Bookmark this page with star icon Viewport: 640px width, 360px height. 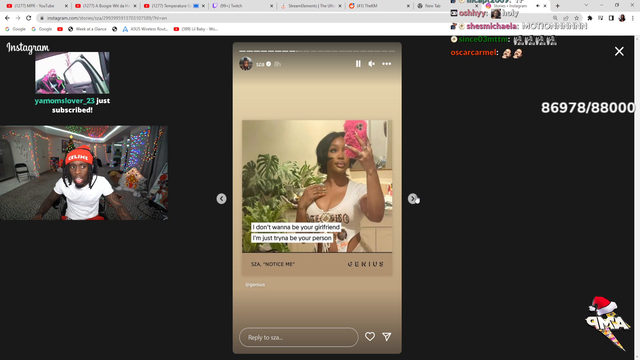(x=576, y=18)
